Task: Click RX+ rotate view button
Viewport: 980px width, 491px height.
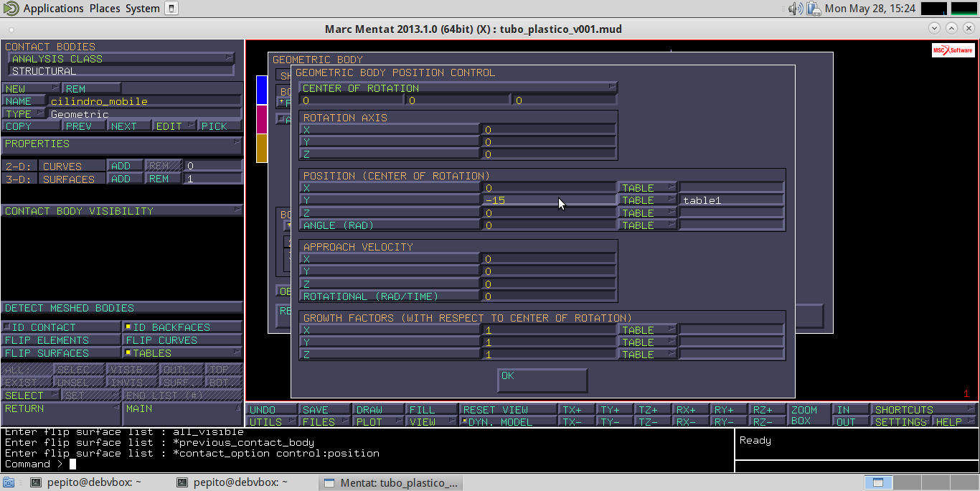Action: (x=691, y=410)
